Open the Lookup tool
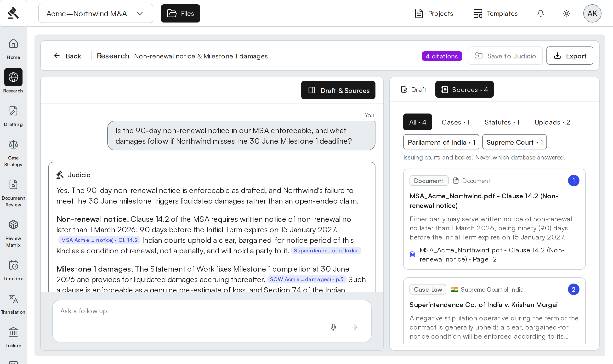Image resolution: width=613 pixels, height=364 pixels. 13,337
